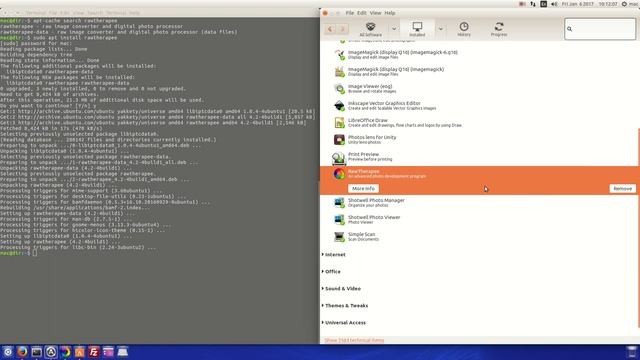Click the Simple Scan icon

[x=339, y=237]
